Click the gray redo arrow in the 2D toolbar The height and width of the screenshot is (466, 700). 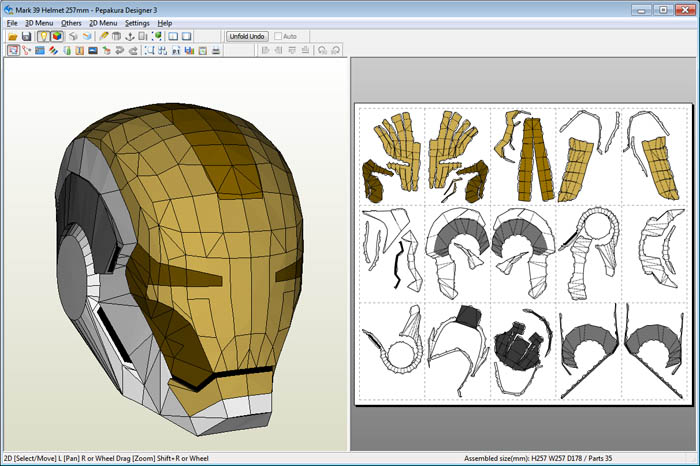click(133, 50)
